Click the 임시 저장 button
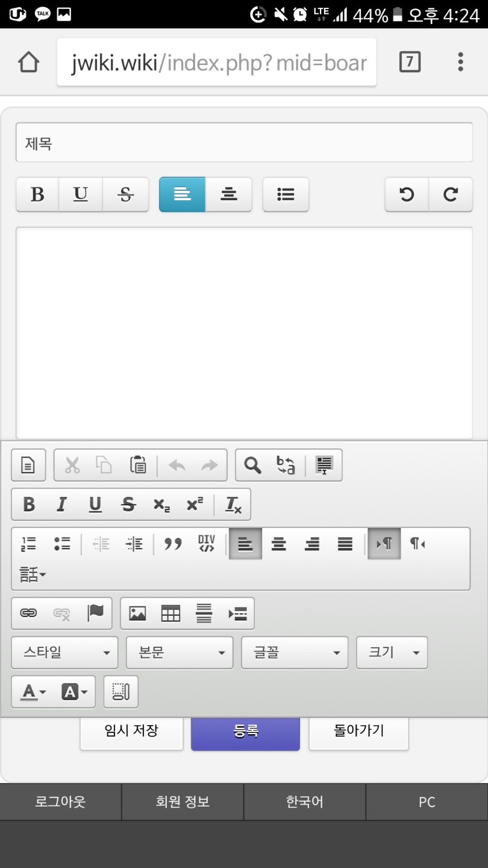The height and width of the screenshot is (868, 488). (x=131, y=731)
